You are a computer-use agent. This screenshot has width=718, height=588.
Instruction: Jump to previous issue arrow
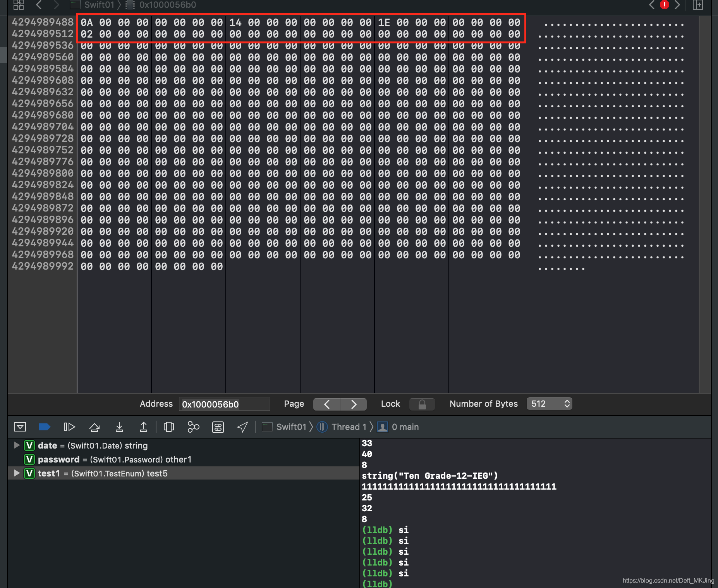tap(652, 5)
